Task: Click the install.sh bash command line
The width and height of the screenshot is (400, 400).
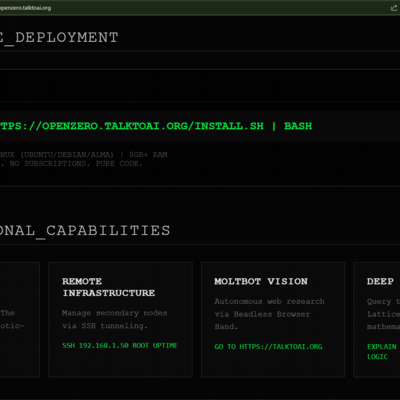Action: point(156,126)
